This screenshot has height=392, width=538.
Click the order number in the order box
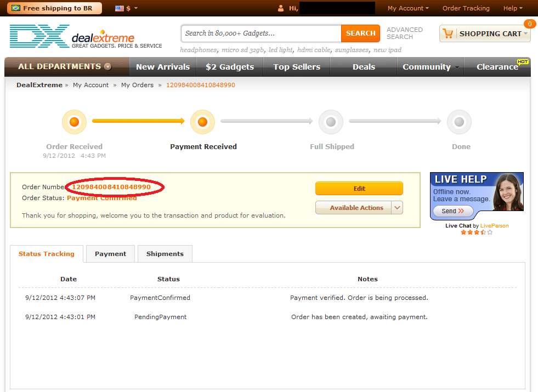pos(111,187)
